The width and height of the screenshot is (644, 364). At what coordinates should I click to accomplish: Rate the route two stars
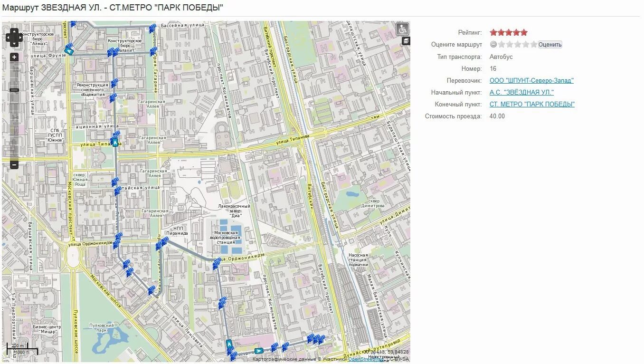click(510, 44)
